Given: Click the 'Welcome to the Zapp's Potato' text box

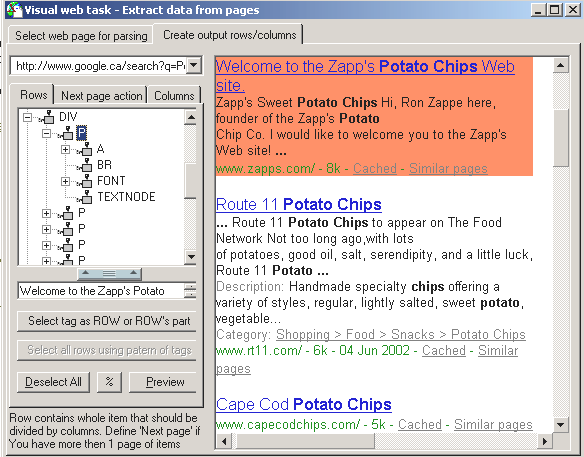Looking at the screenshot, I should [x=101, y=291].
